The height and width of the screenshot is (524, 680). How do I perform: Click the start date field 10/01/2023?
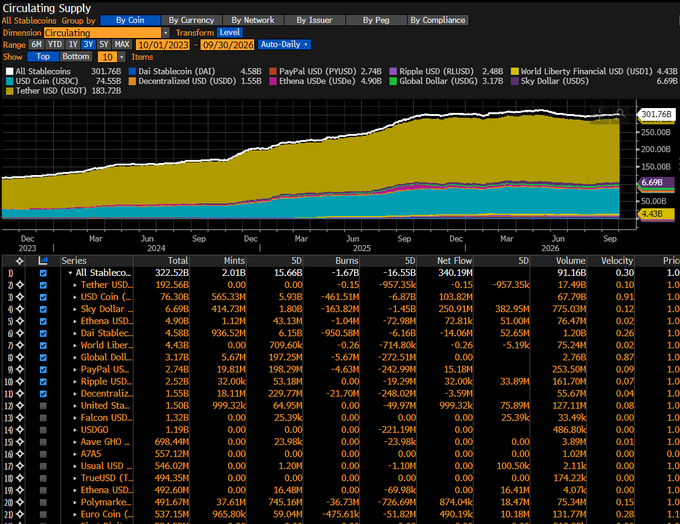[x=163, y=45]
